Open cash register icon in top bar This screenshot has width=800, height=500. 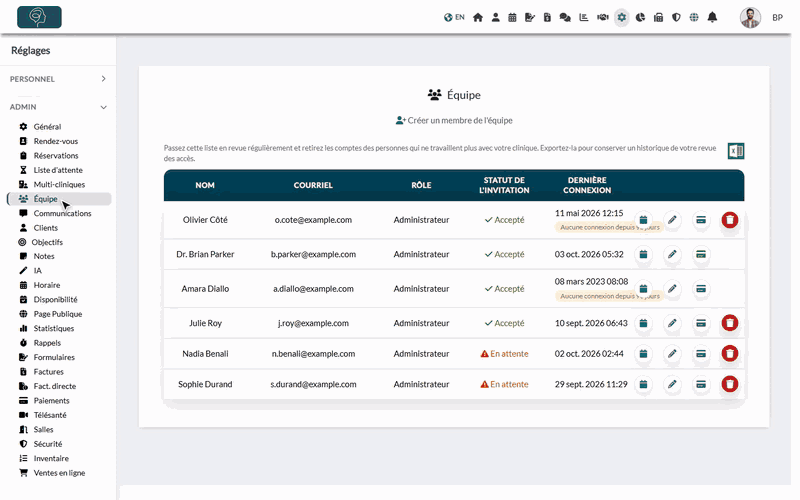658,17
